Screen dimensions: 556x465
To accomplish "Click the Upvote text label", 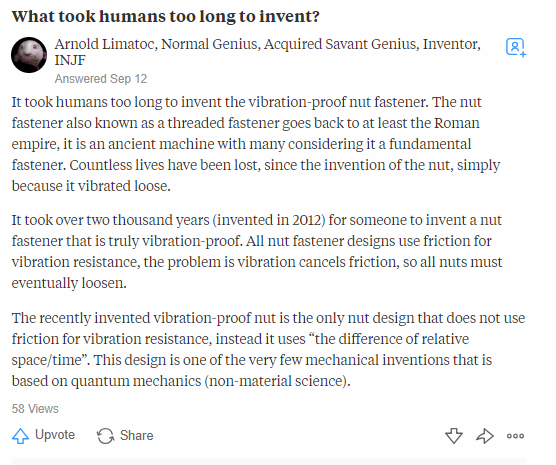I will [55, 435].
